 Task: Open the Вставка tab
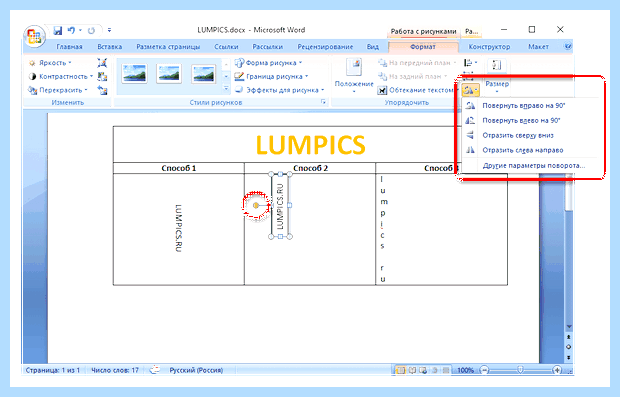coord(110,47)
